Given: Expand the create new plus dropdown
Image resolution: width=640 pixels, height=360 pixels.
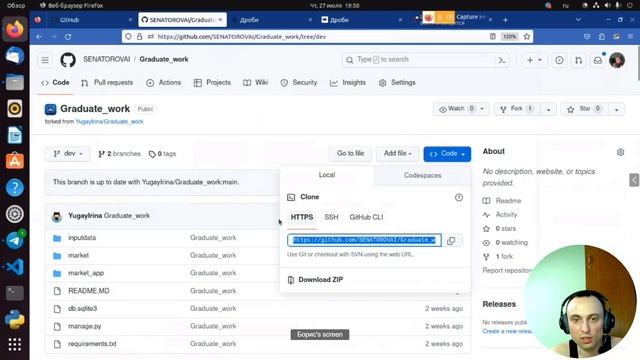Looking at the screenshot, I should point(534,60).
